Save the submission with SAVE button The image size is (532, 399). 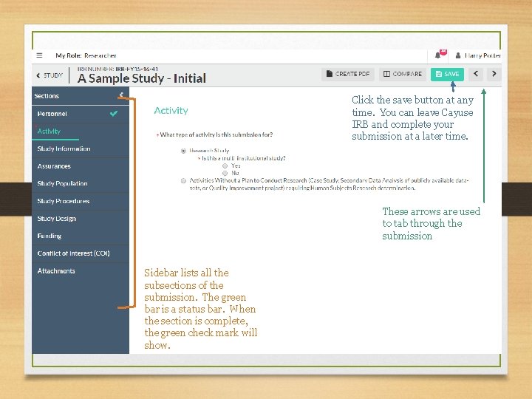pos(447,74)
